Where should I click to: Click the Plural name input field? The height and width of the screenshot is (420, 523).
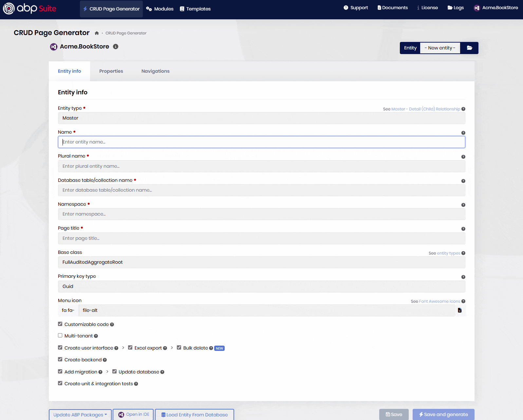point(261,166)
